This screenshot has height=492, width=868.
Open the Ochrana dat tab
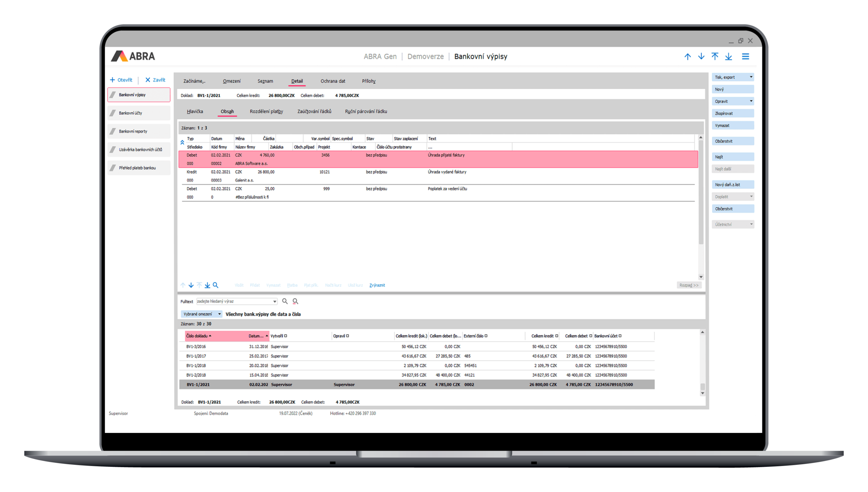click(x=333, y=81)
